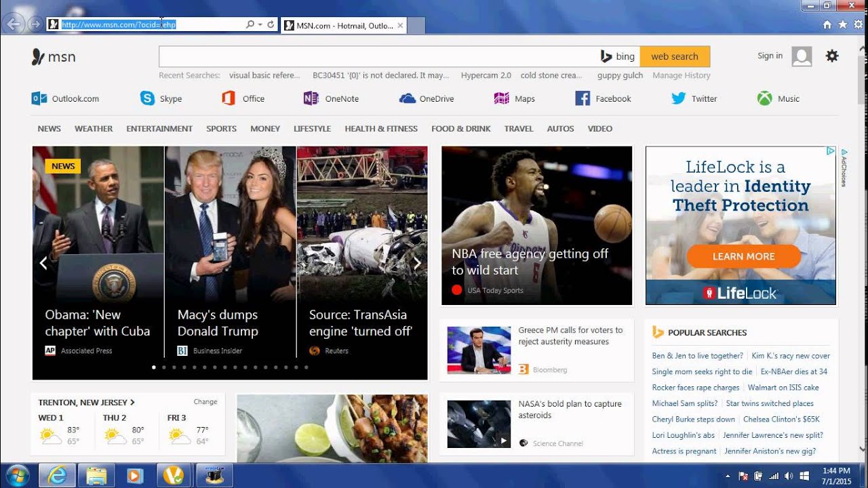Open Outlook.com shortcut
Screen dimensions: 868x488
[x=65, y=98]
